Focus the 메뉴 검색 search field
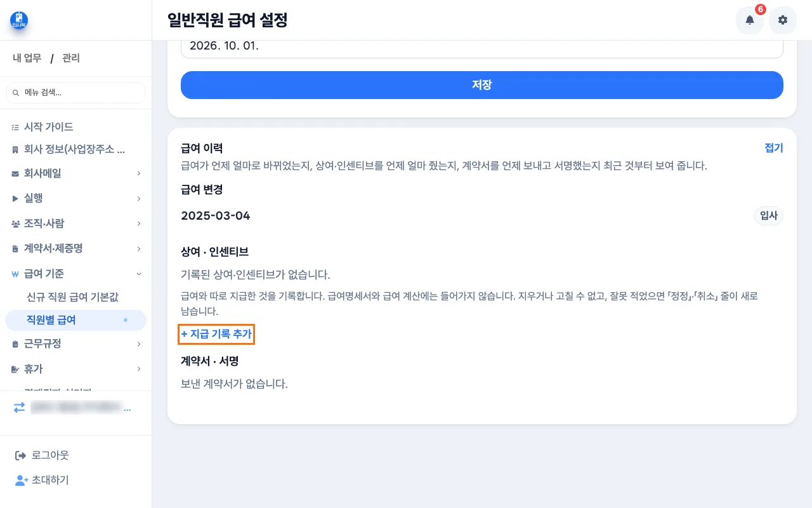Screen dimensions: 812x508 pos(76,93)
